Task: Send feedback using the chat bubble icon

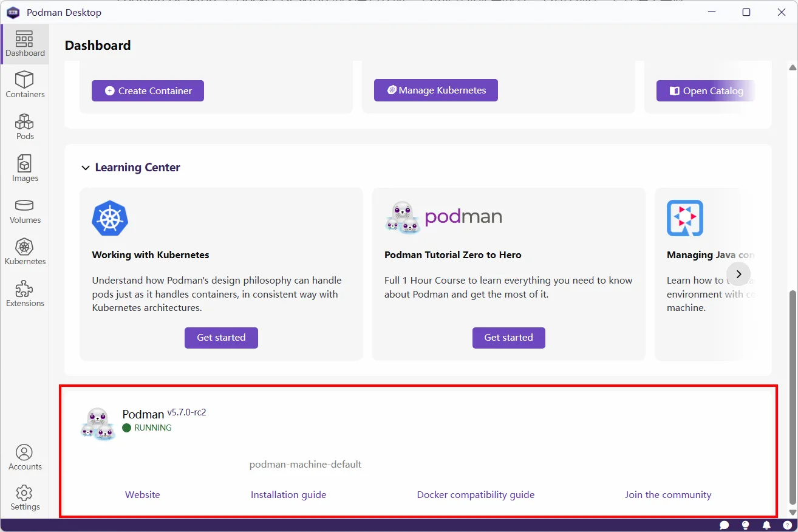Action: (x=724, y=525)
